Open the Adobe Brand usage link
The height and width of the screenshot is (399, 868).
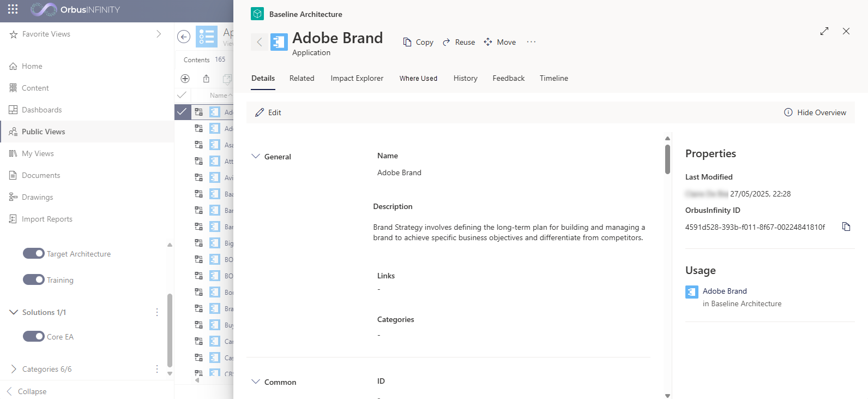(x=725, y=291)
